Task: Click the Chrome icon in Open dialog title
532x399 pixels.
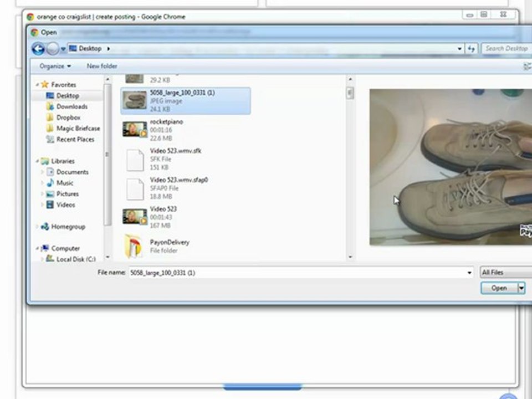Action: tap(34, 33)
